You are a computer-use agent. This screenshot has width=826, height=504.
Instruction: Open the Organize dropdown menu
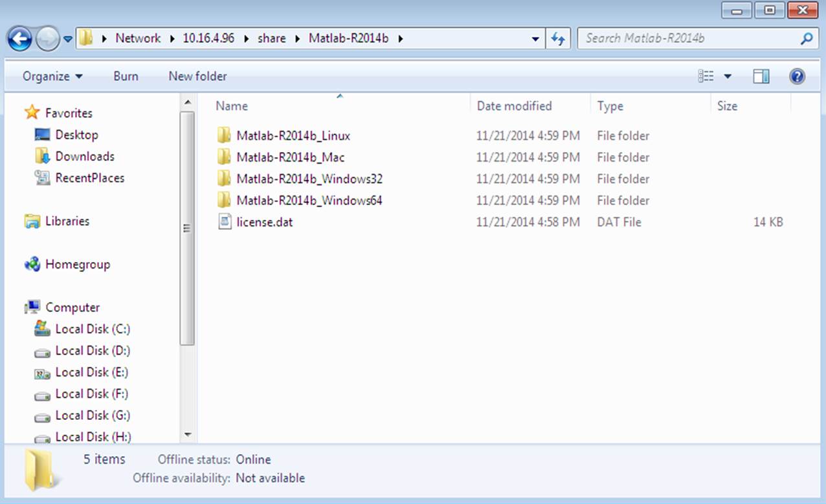pos(52,76)
